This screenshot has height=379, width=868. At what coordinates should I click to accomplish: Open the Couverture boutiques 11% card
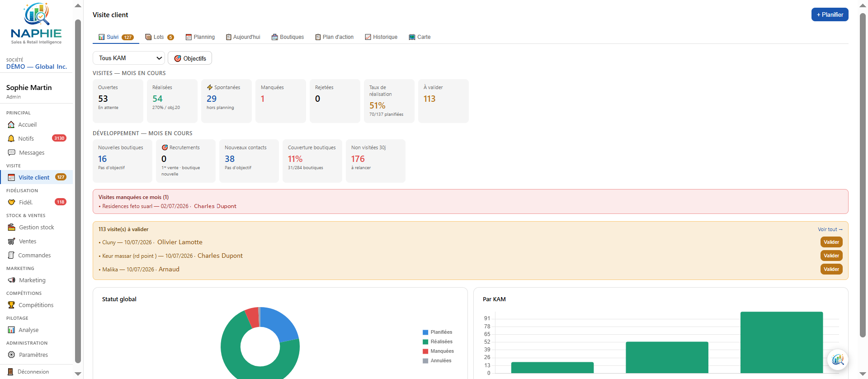pyautogui.click(x=312, y=161)
